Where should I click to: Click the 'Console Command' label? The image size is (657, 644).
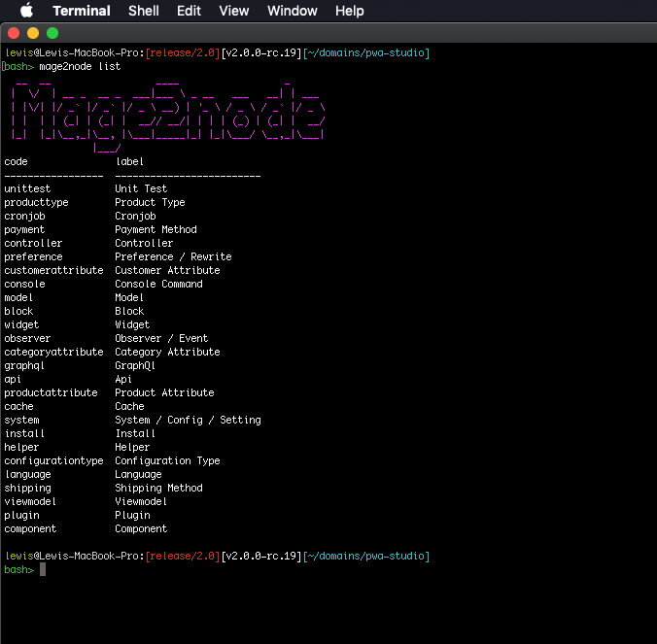click(158, 285)
